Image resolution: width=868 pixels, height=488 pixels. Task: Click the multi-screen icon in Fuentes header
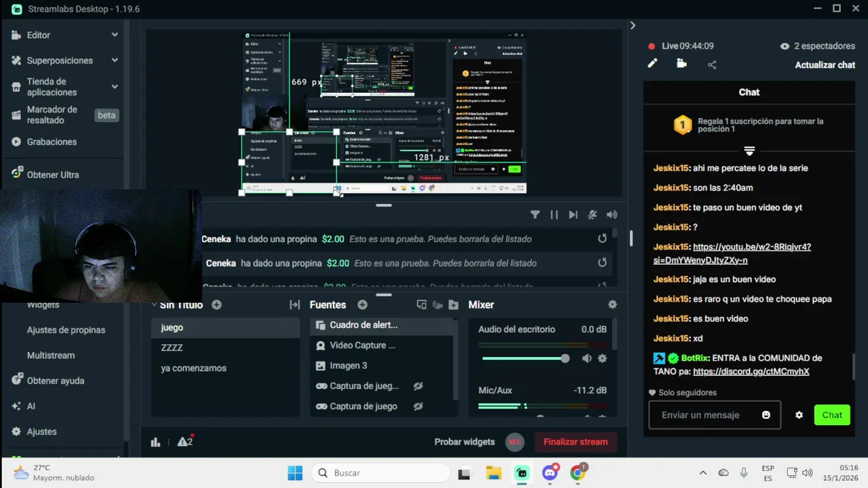421,305
